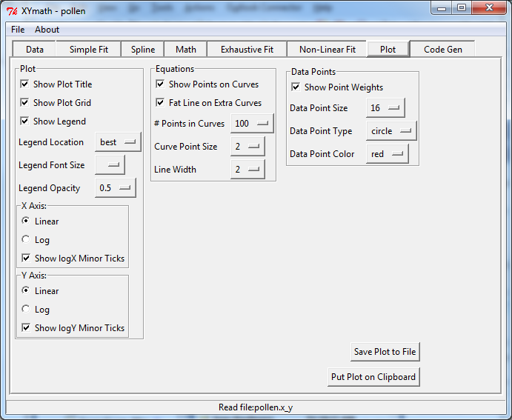Open Data Point Type dropdown
Viewport: 512px width, 420px height.
point(391,131)
